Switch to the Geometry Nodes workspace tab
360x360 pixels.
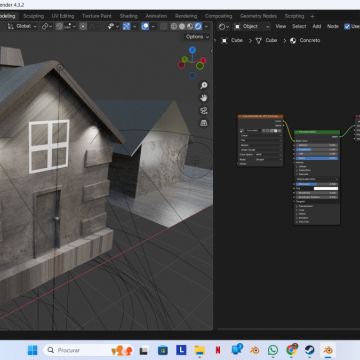point(258,16)
